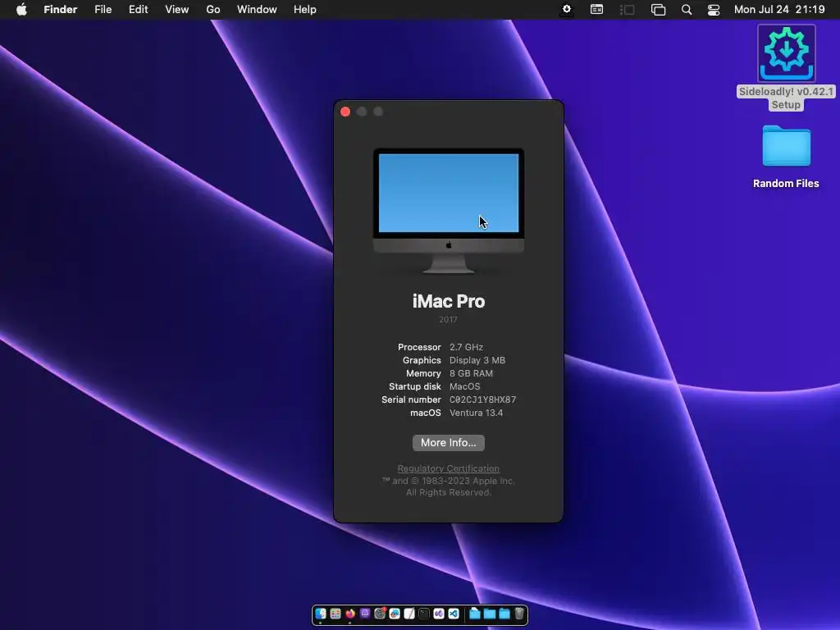Open the Finder menu

tap(60, 10)
